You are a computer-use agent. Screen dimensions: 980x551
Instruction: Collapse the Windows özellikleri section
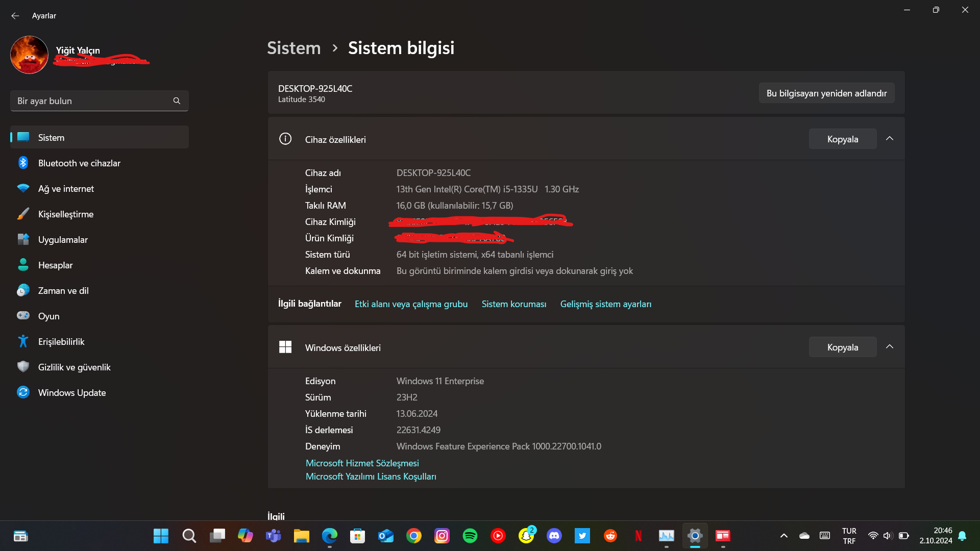(890, 347)
